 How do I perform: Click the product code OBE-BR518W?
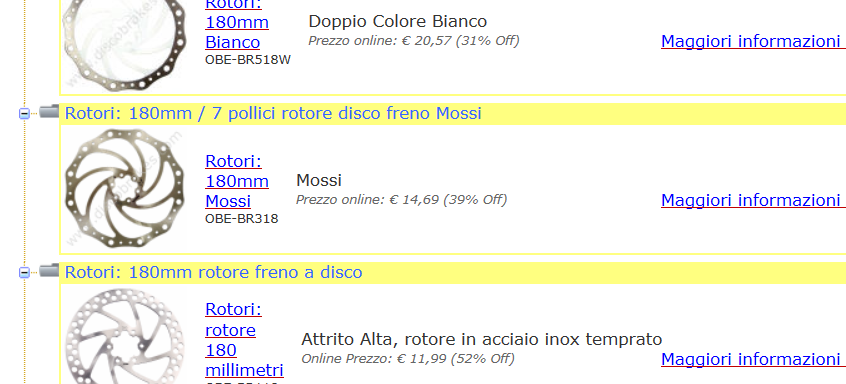[x=248, y=60]
